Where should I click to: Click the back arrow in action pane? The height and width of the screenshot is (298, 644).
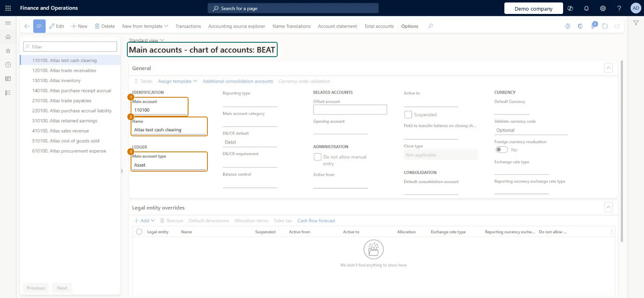[27, 26]
